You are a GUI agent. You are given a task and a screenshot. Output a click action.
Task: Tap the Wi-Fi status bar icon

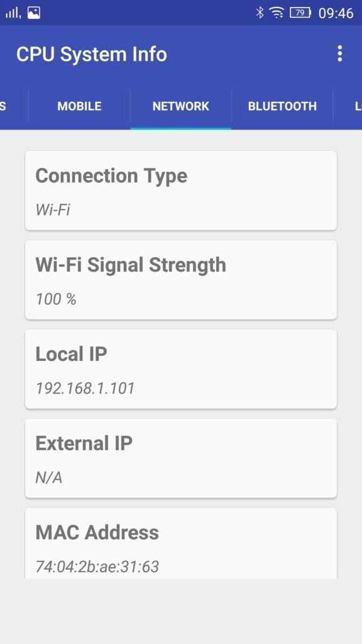coord(277,13)
